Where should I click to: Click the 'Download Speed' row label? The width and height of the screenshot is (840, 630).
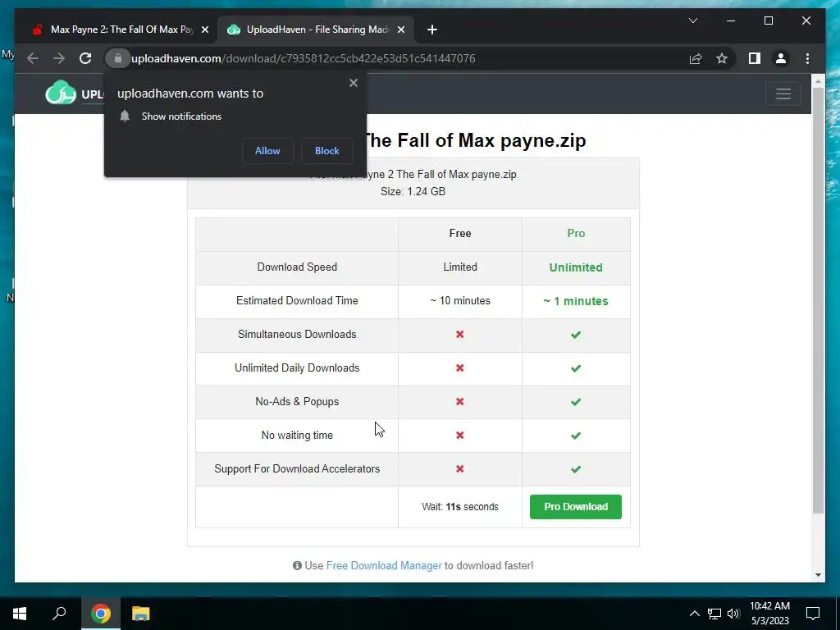(297, 267)
